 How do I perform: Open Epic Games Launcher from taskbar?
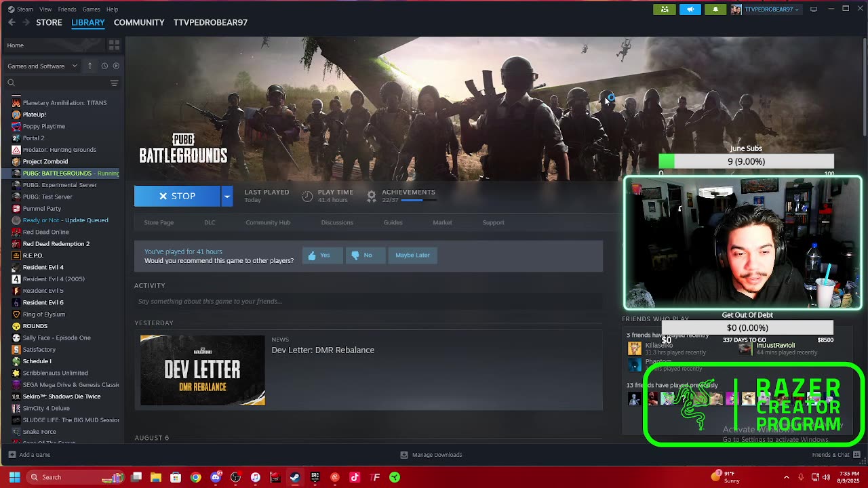tap(315, 477)
